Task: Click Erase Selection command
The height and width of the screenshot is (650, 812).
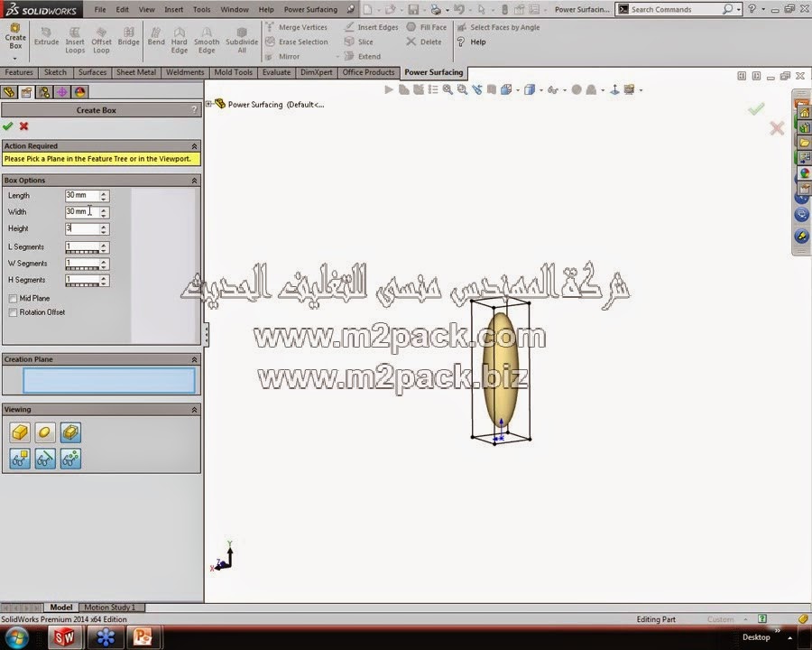Action: (297, 42)
